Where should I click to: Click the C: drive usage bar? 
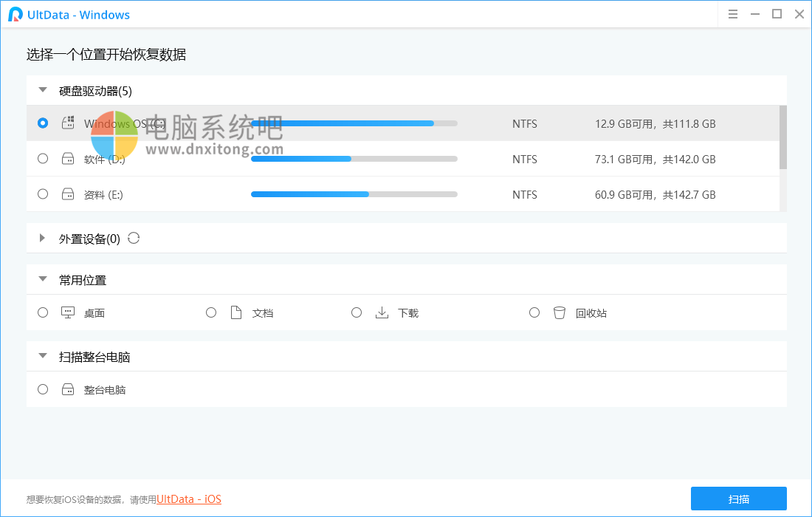coord(354,123)
